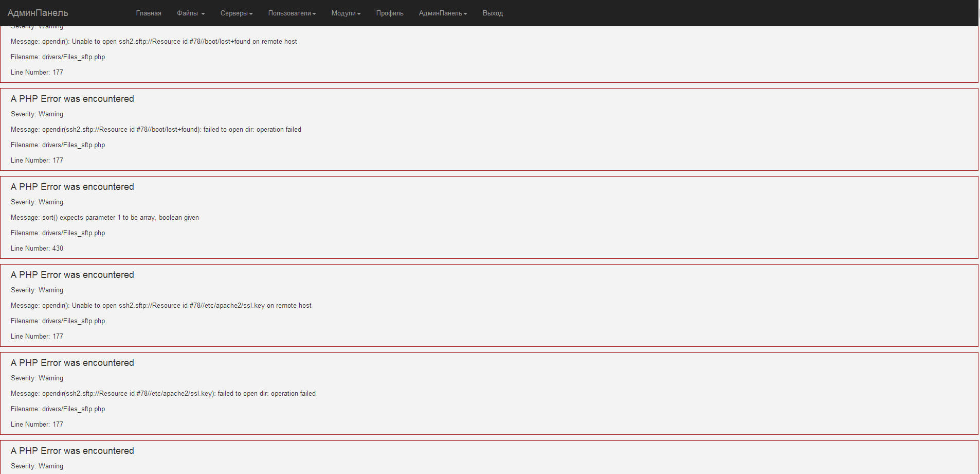
Task: Open the АдминПанель dropdown with caret in navbar
Action: tap(442, 13)
